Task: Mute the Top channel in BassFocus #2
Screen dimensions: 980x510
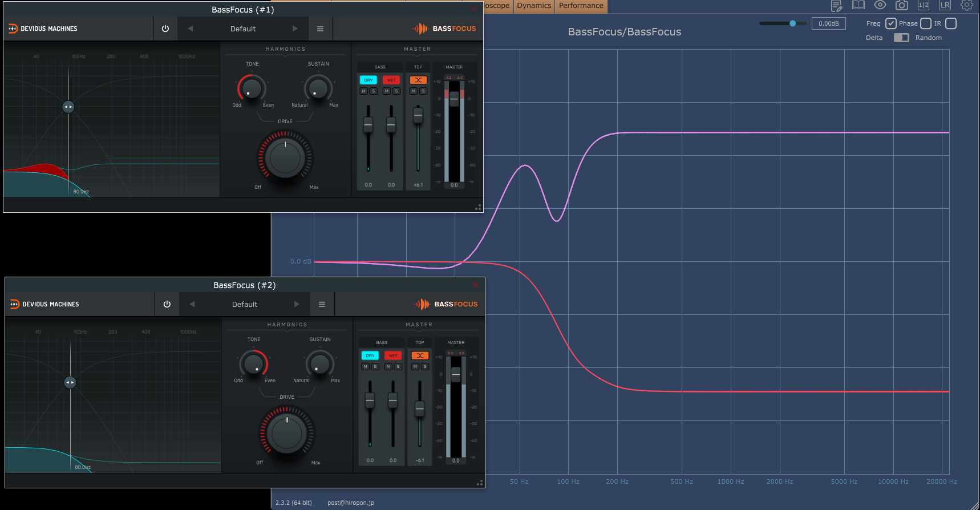Action: [x=415, y=366]
